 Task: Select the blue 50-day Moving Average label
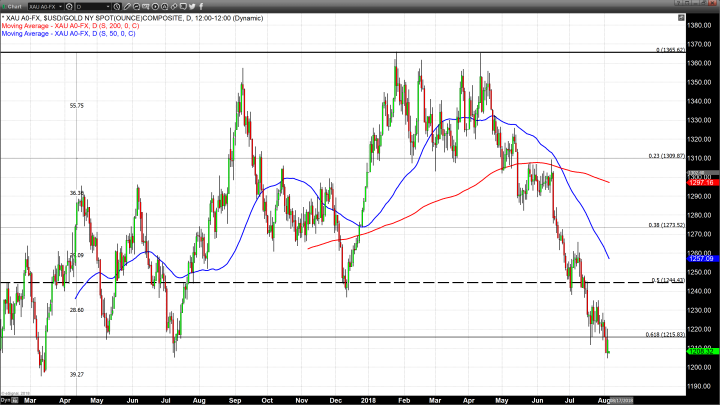click(68, 34)
